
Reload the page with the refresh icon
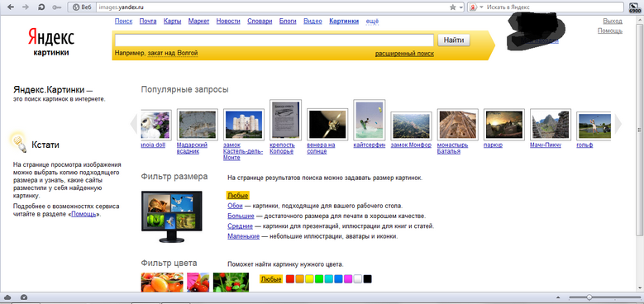[x=41, y=7]
